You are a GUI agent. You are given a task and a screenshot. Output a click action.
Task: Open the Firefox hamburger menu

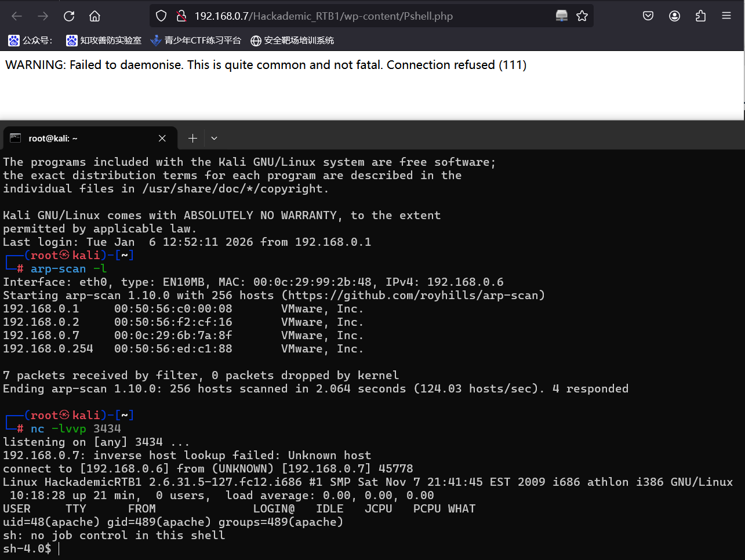click(x=726, y=16)
